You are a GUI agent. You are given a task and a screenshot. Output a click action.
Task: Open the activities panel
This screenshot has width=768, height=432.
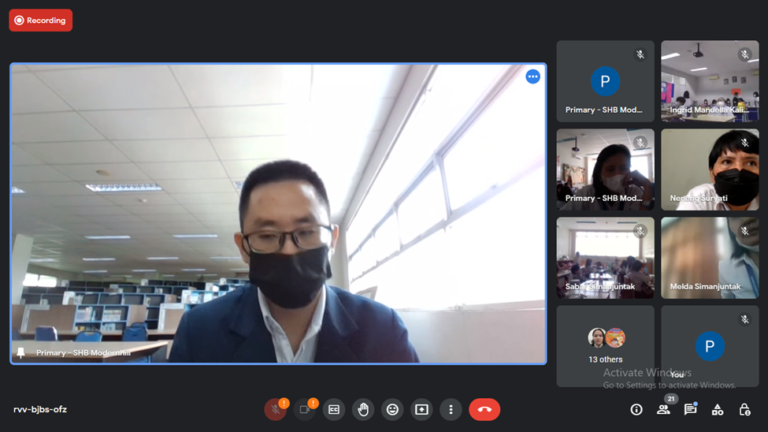click(717, 409)
